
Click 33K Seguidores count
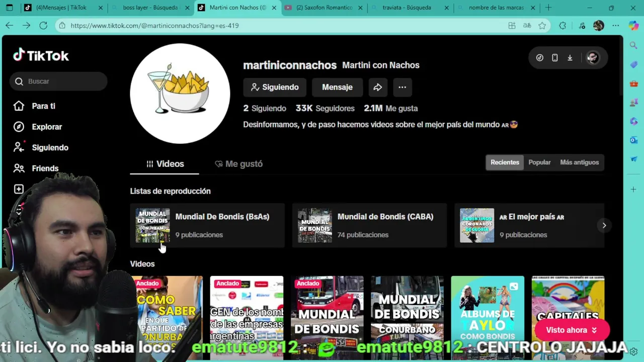325,108
